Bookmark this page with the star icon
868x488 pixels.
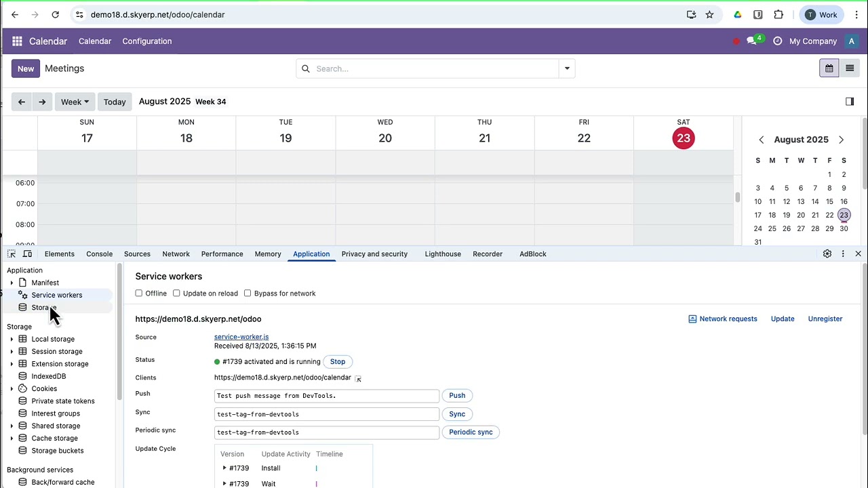coord(709,14)
